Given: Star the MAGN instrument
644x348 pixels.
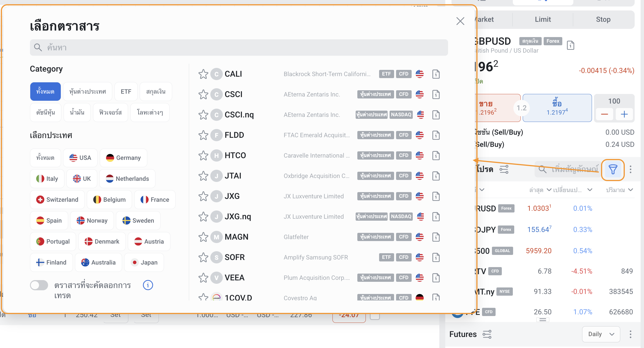Looking at the screenshot, I should coord(203,237).
